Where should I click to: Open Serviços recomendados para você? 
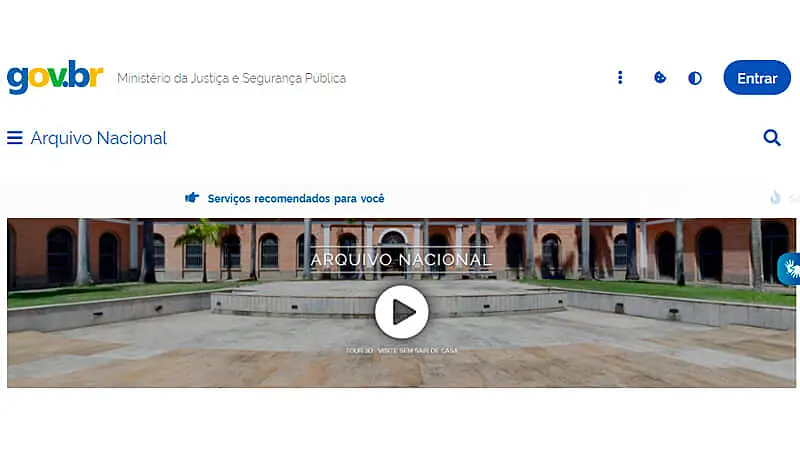point(296,198)
